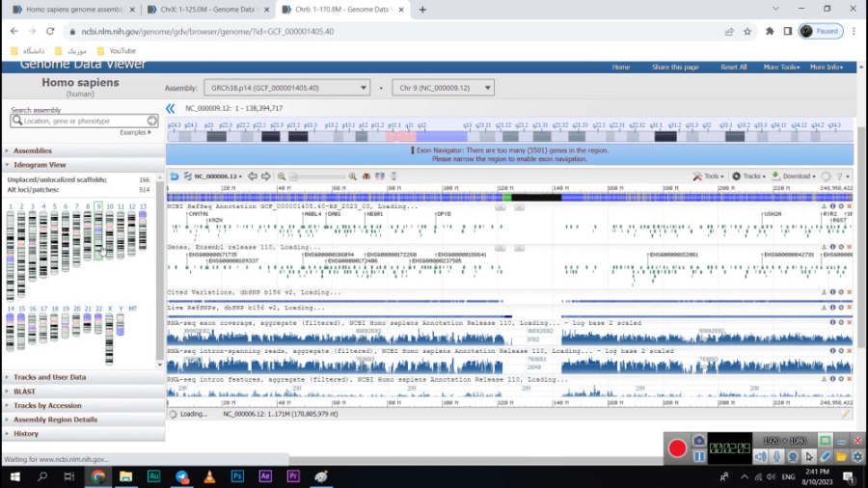Bookmark this page with the star icon
This screenshot has height=488, width=868.
click(747, 32)
